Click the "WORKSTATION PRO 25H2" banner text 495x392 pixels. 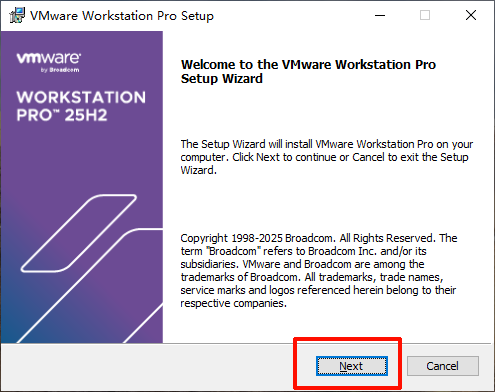point(81,106)
